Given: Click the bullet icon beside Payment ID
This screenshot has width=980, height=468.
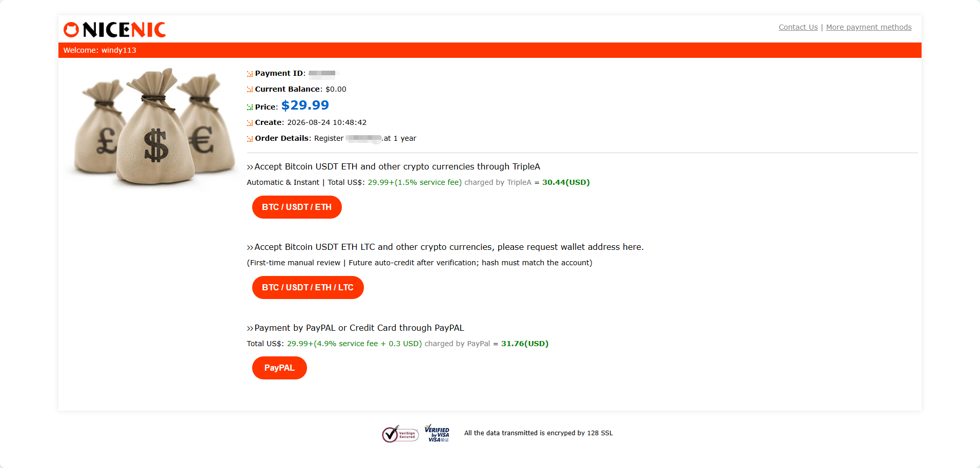Looking at the screenshot, I should click(x=250, y=74).
